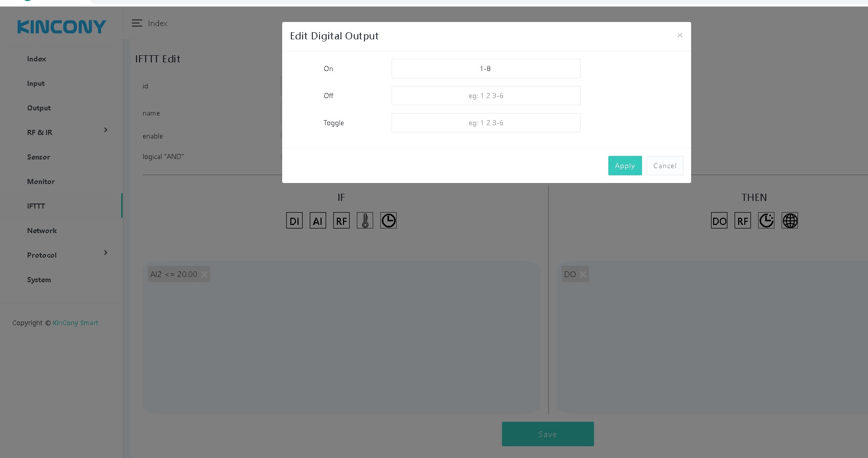Choose the thermometer sensor condition icon
Screen dimensions: 868x458
click(x=364, y=221)
